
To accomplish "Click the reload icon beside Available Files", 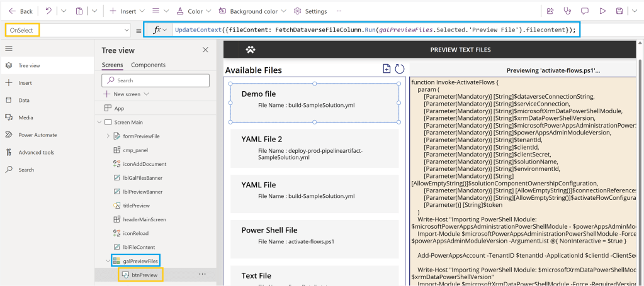I will pos(400,69).
